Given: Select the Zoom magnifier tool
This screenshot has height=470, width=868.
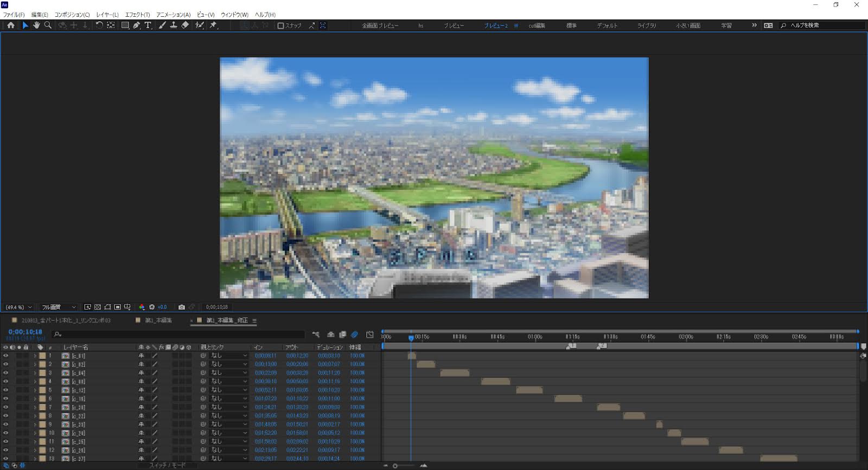Looking at the screenshot, I should (48, 25).
